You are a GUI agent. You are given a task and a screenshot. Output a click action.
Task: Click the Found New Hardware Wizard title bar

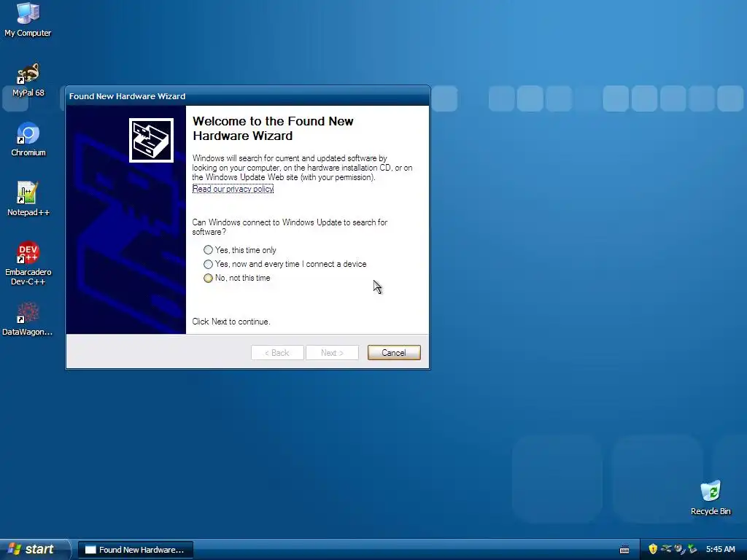[248, 96]
